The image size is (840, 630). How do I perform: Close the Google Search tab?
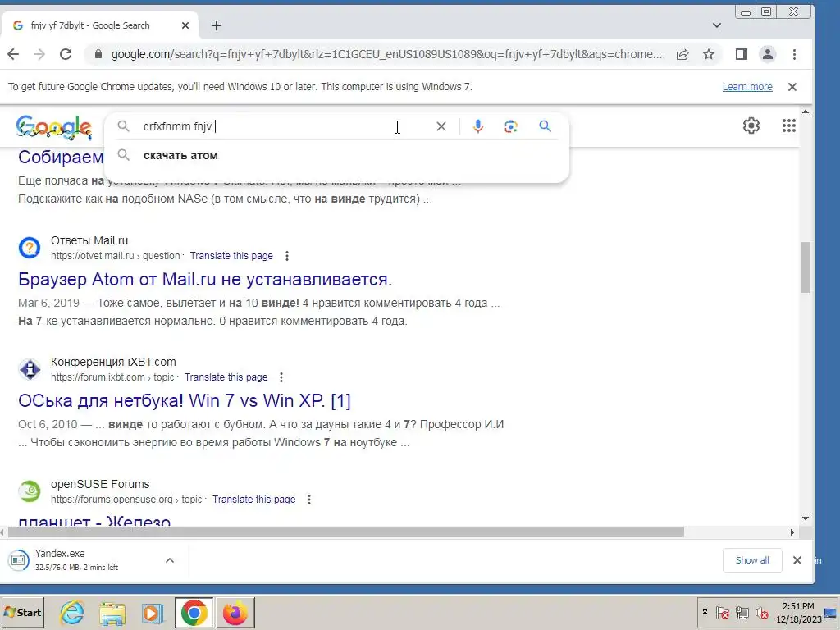pyautogui.click(x=185, y=25)
